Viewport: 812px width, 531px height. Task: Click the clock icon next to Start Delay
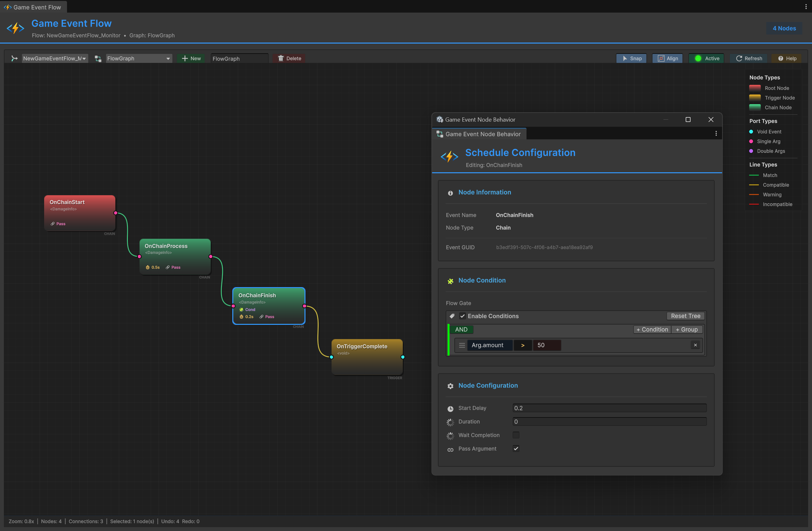tap(450, 408)
